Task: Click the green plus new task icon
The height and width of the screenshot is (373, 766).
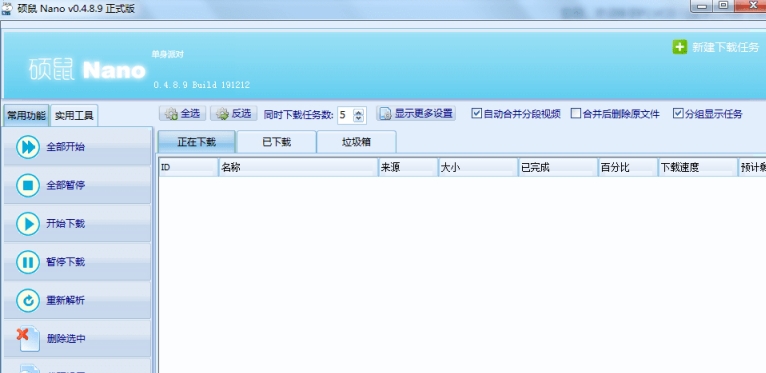Action: coord(680,47)
